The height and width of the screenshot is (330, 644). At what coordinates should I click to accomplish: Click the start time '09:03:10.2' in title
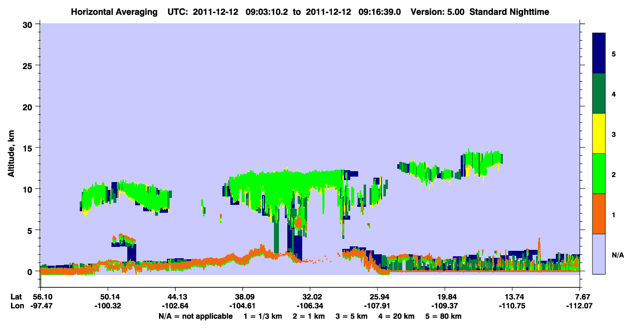[x=267, y=12]
